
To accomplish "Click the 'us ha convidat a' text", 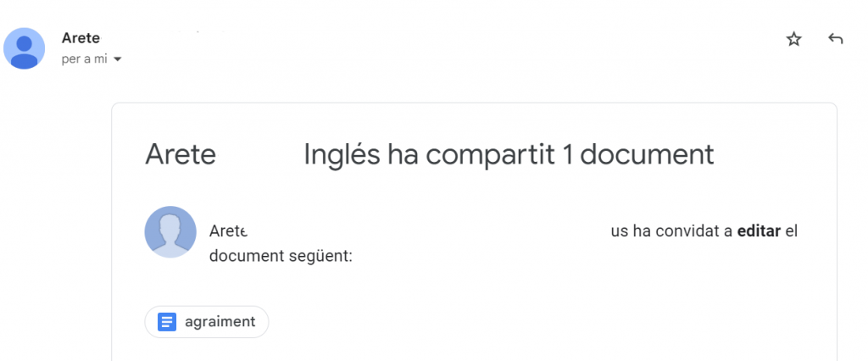I will point(671,230).
